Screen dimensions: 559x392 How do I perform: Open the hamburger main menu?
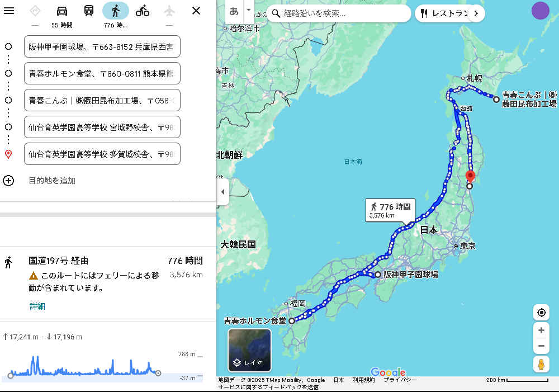tap(9, 11)
